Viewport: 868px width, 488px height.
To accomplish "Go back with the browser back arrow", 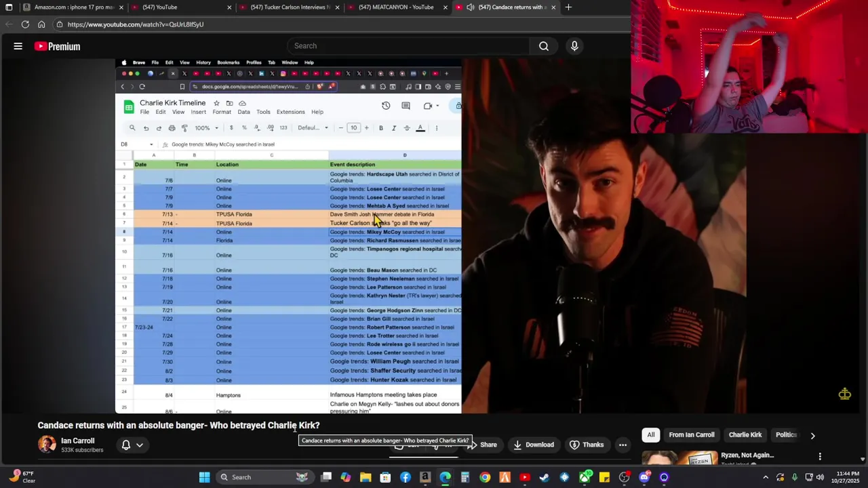I will (8, 24).
